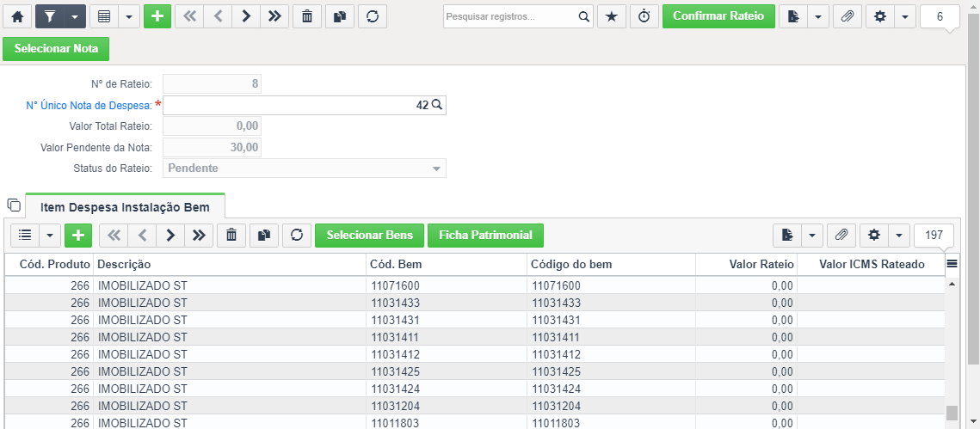Sort by Valor ICMS Rateado column header

coord(872,264)
